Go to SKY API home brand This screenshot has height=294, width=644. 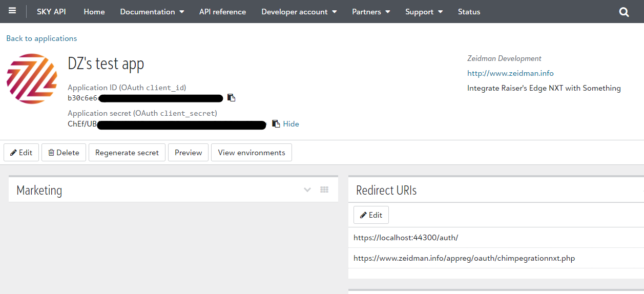51,12
